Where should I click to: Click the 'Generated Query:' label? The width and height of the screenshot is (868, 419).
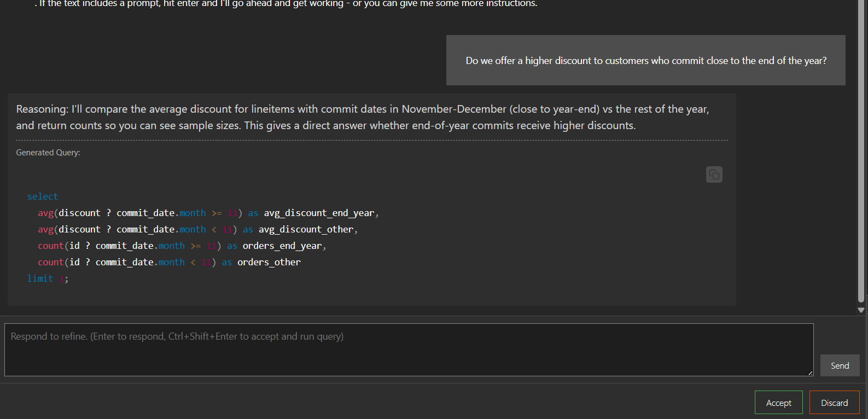coord(48,153)
